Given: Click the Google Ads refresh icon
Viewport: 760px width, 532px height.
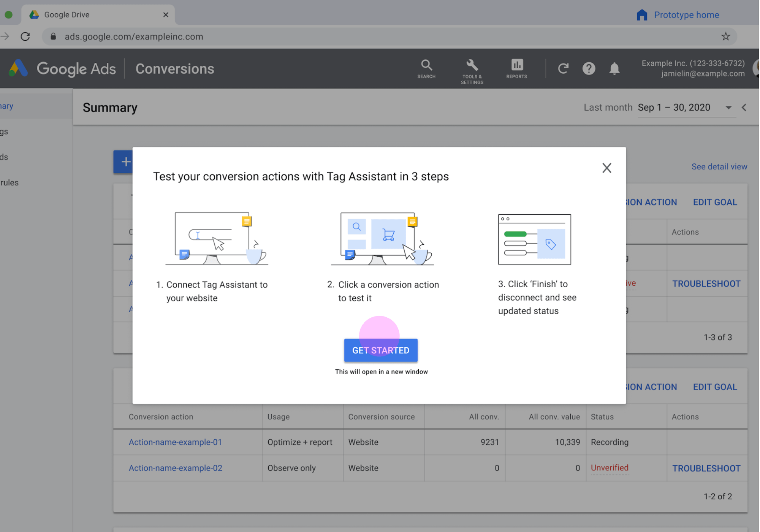Looking at the screenshot, I should [563, 69].
